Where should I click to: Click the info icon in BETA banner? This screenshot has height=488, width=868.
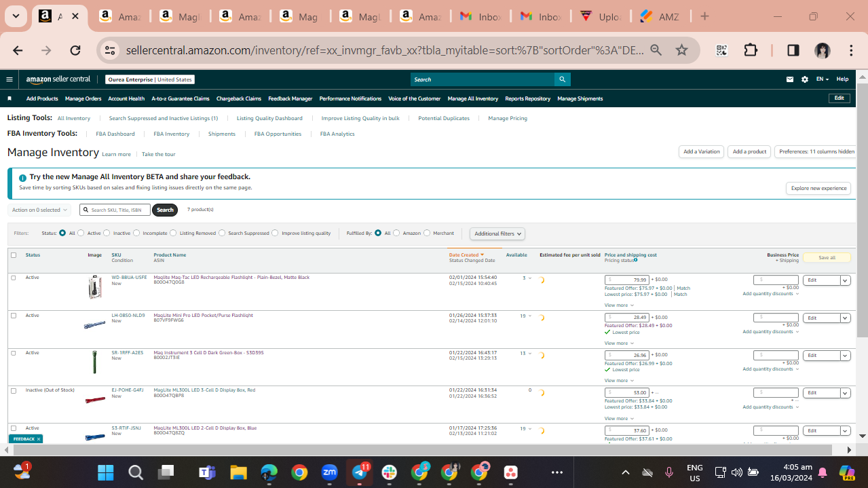pos(23,178)
